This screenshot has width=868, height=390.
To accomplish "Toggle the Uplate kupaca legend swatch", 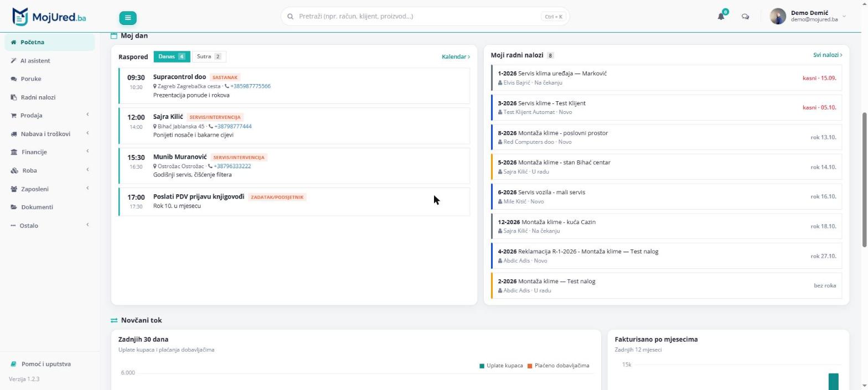I will click(x=482, y=366).
